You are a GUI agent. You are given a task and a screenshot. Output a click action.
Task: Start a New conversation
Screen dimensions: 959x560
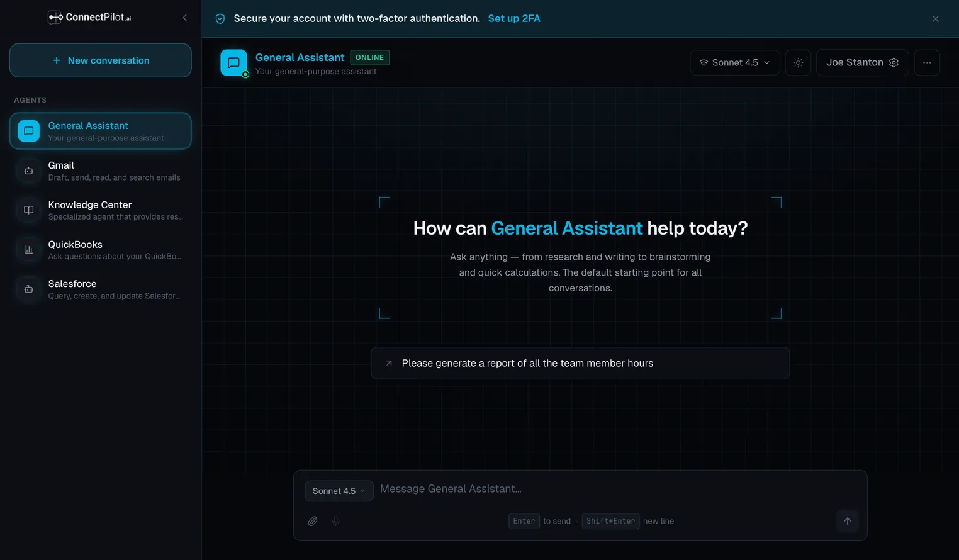pyautogui.click(x=101, y=60)
